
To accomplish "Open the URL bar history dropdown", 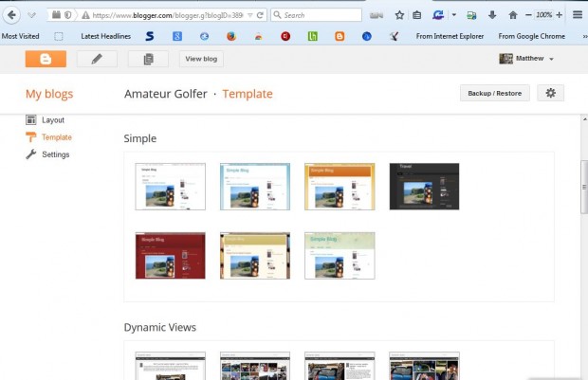I will pyautogui.click(x=249, y=15).
